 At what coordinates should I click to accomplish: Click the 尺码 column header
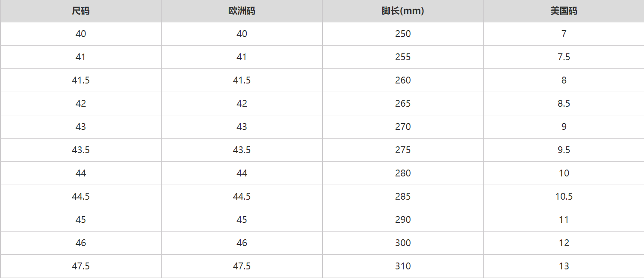click(81, 11)
